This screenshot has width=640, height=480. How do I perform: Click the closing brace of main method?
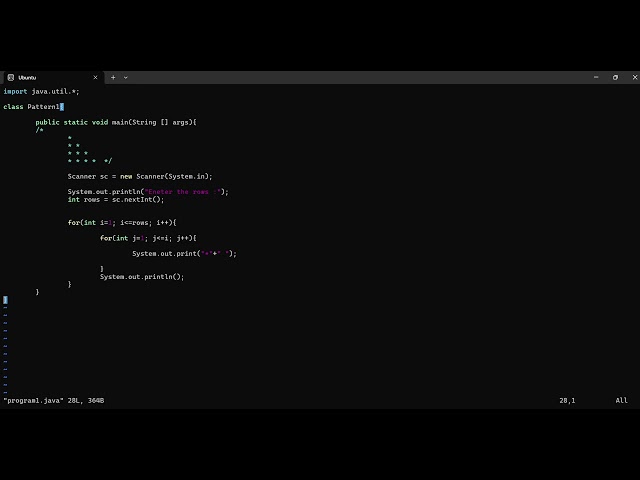click(37, 292)
